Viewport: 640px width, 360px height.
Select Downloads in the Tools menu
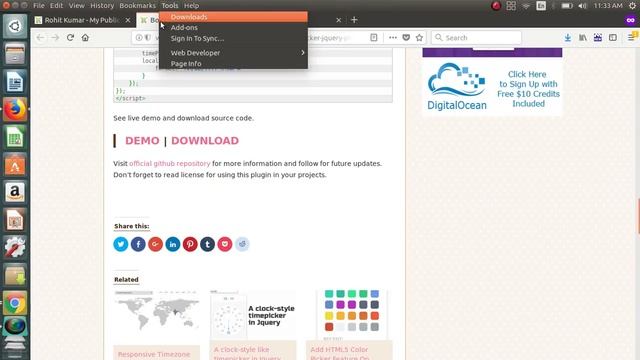(233, 17)
